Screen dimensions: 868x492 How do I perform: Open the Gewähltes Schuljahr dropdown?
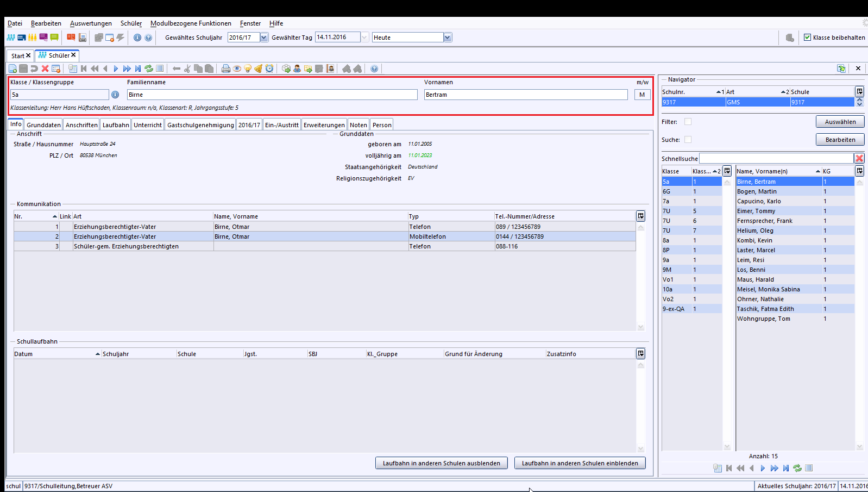click(x=264, y=38)
